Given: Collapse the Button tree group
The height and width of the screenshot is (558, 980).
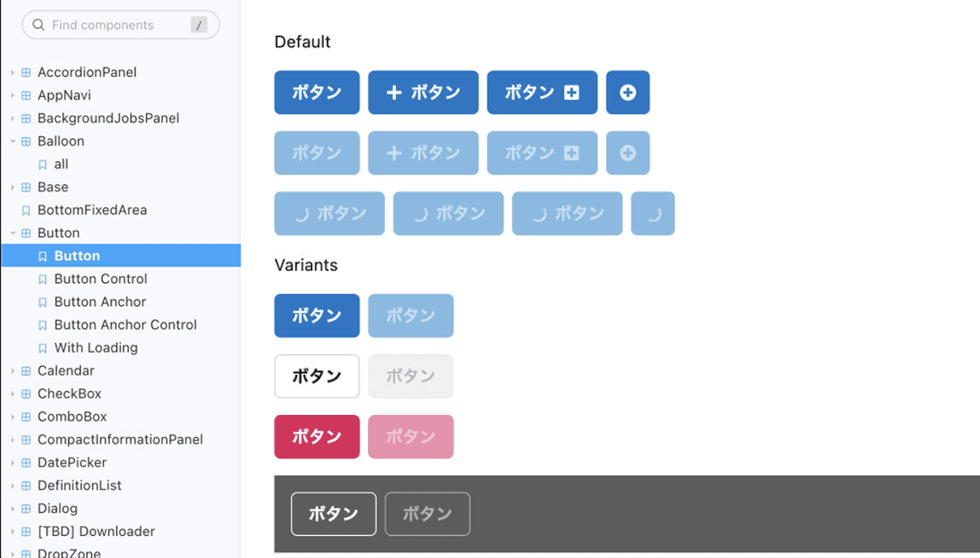Looking at the screenshot, I should click(13, 233).
